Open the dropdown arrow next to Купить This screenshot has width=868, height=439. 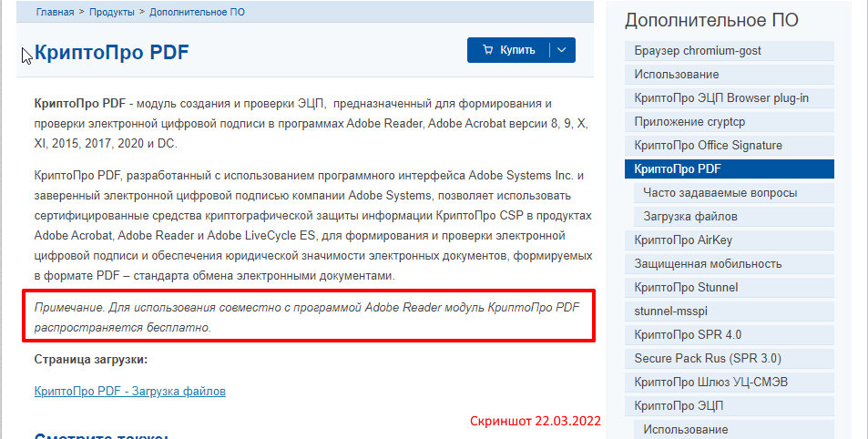point(562,50)
